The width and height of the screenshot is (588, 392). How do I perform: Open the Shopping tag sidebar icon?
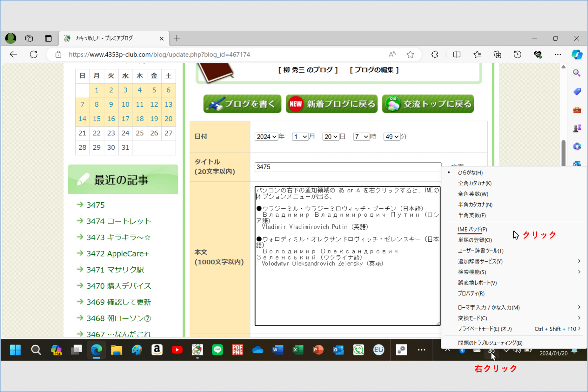577,92
